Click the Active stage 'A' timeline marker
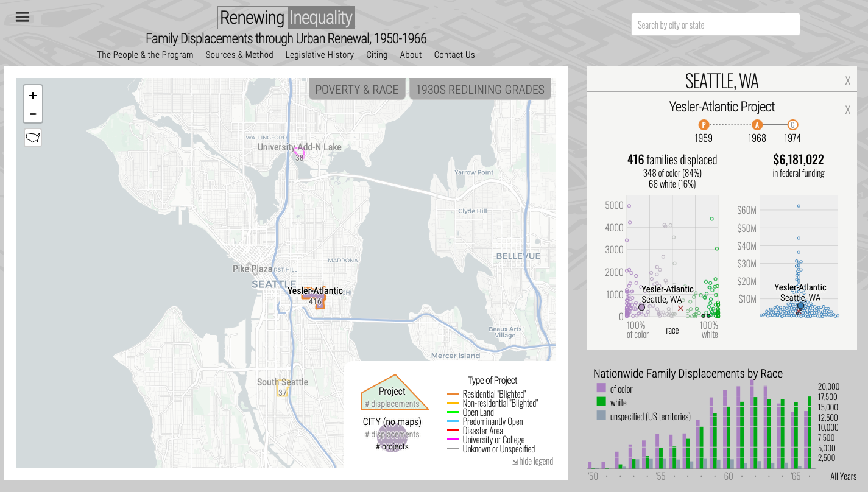 tap(757, 125)
